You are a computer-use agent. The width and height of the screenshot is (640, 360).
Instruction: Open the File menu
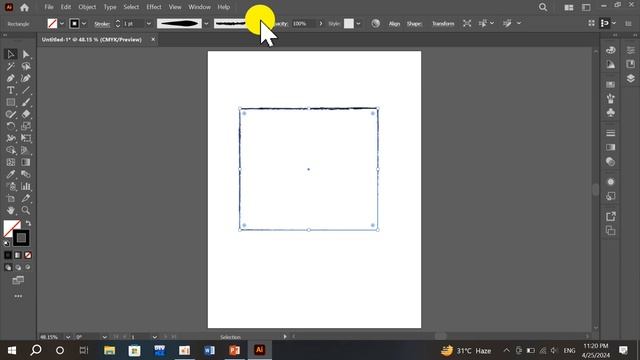(49, 7)
